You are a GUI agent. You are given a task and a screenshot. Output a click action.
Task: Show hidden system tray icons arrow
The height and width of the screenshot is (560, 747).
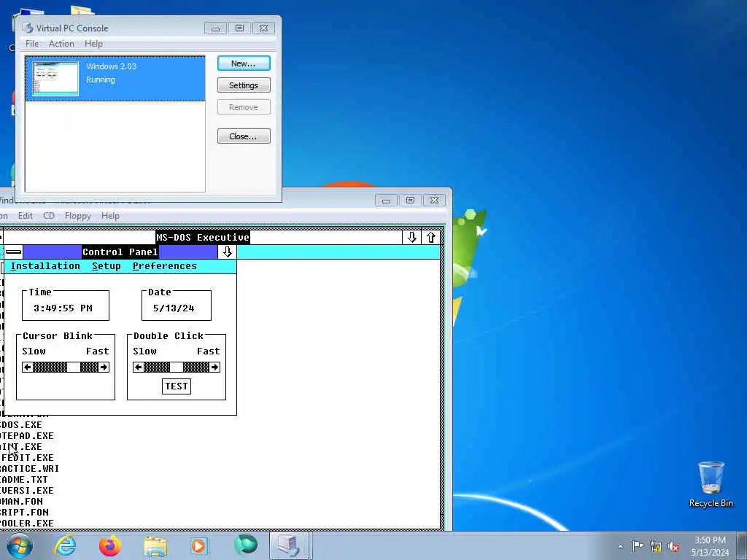[x=620, y=546]
